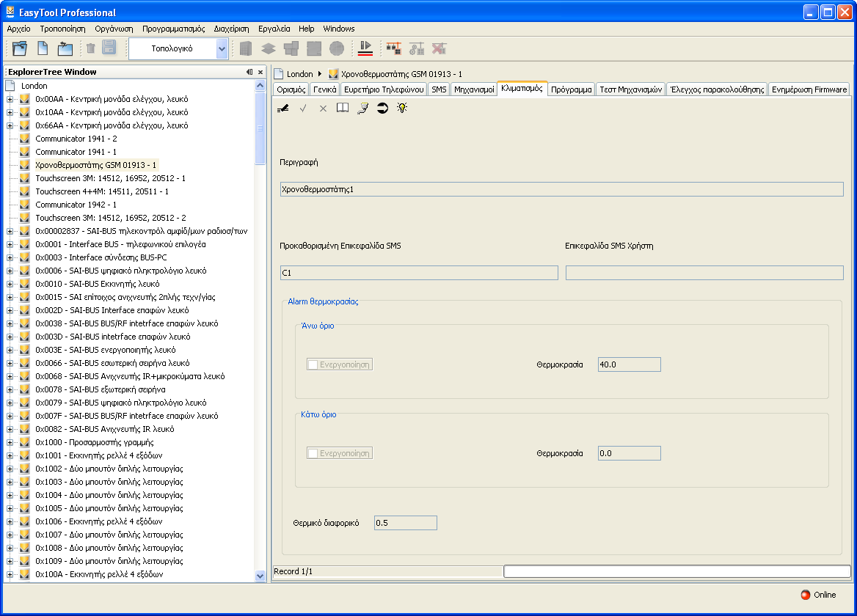The height and width of the screenshot is (616, 857).
Task: Click the X cancel icon in form toolbar
Action: click(x=323, y=108)
